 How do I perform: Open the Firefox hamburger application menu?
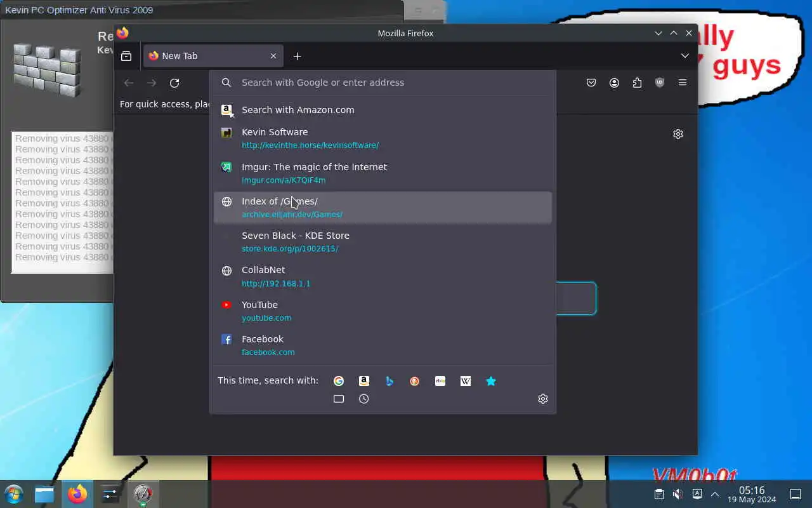coord(683,83)
